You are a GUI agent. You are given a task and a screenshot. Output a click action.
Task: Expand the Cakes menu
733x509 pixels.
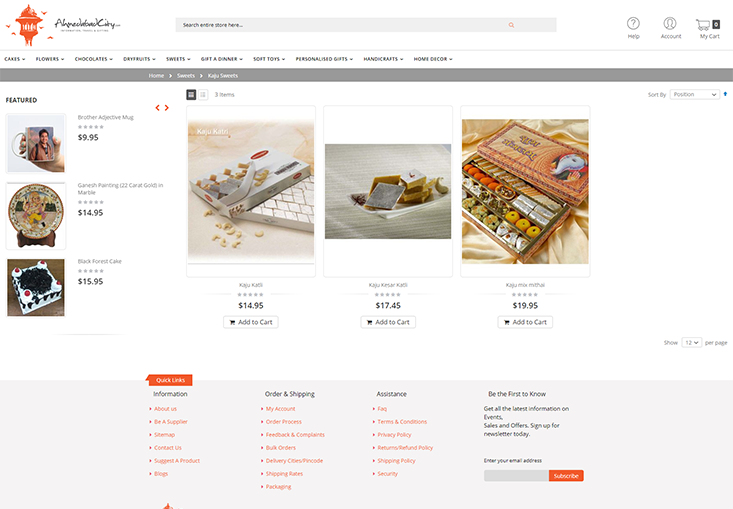click(x=15, y=59)
